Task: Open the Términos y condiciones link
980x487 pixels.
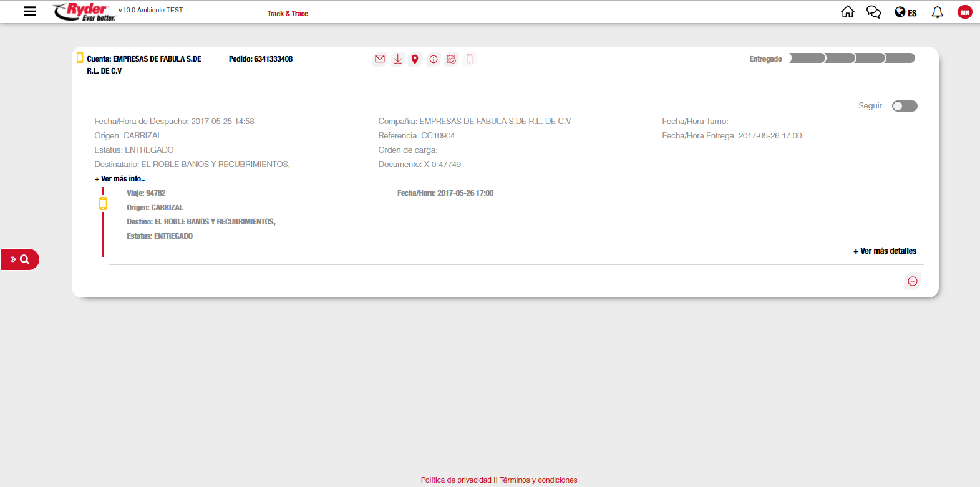Action: tap(538, 480)
